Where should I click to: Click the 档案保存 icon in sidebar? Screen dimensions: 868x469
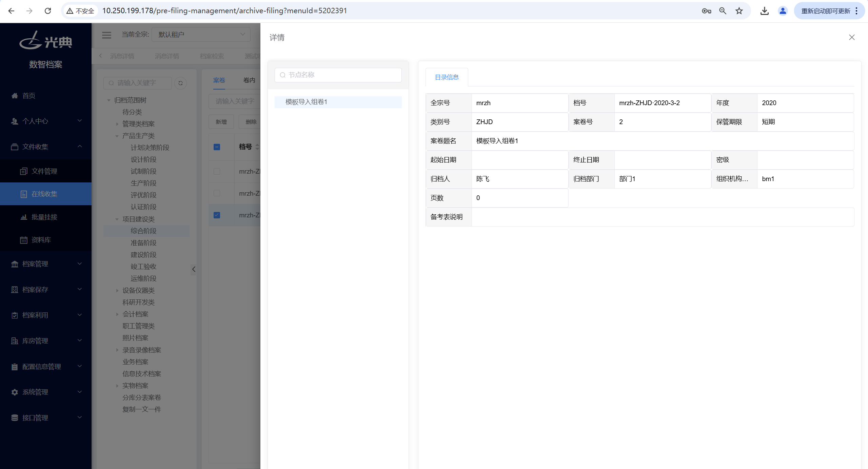pyautogui.click(x=15, y=290)
